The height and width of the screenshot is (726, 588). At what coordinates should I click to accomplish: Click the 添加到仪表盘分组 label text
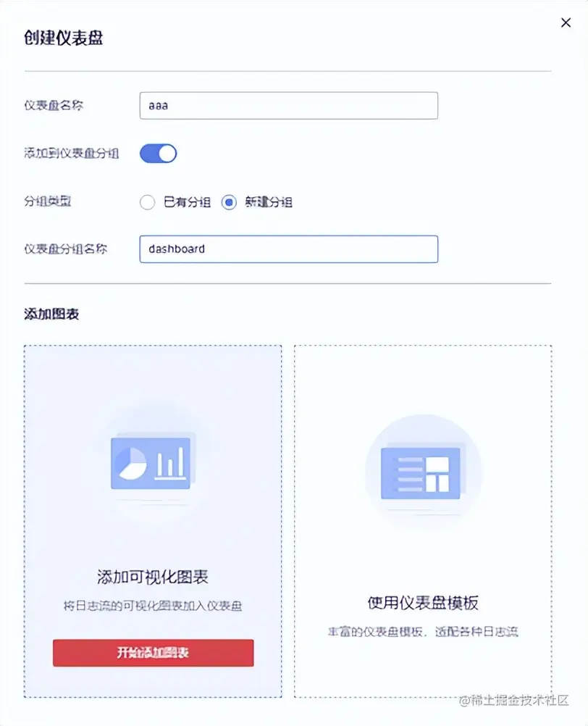coord(72,154)
